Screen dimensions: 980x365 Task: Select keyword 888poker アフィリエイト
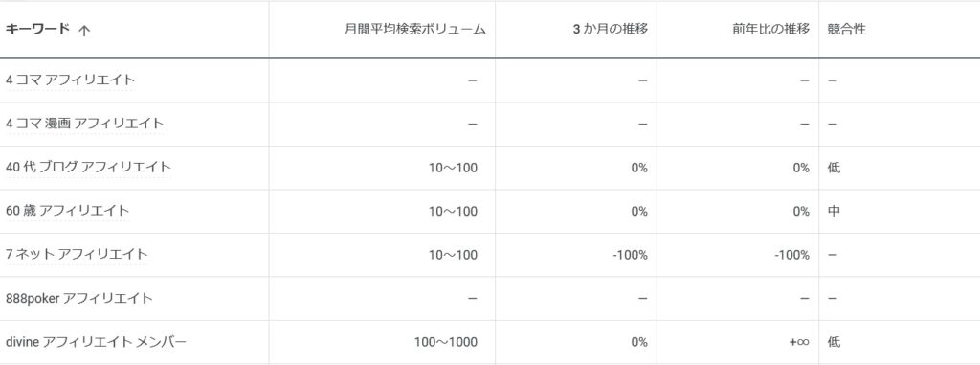(x=78, y=298)
